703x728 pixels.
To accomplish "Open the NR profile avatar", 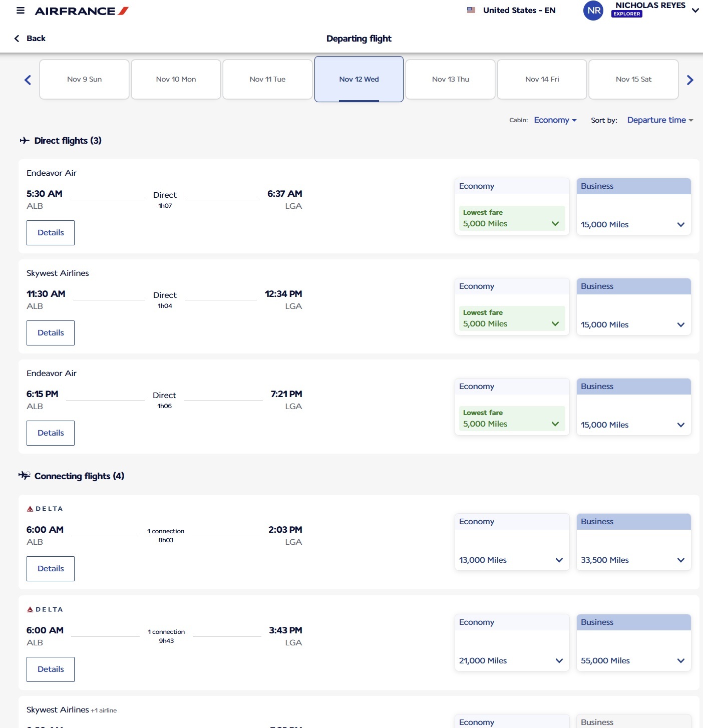I will [x=593, y=11].
